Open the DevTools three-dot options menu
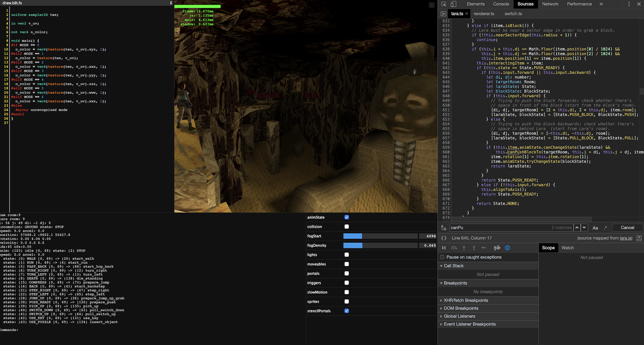 pyautogui.click(x=629, y=4)
